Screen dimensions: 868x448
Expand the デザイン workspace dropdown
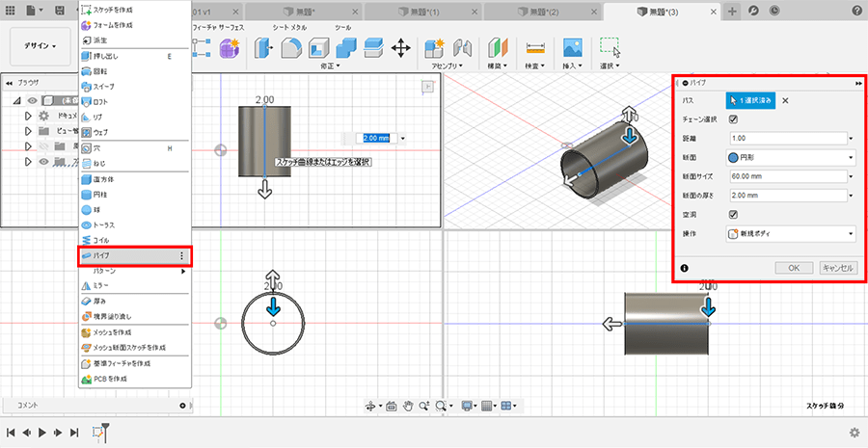41,45
